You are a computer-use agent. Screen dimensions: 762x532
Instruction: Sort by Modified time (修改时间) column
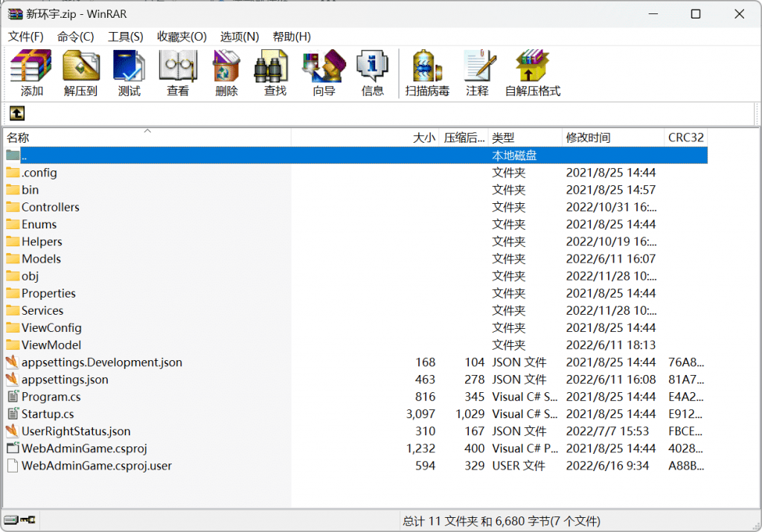click(x=588, y=138)
